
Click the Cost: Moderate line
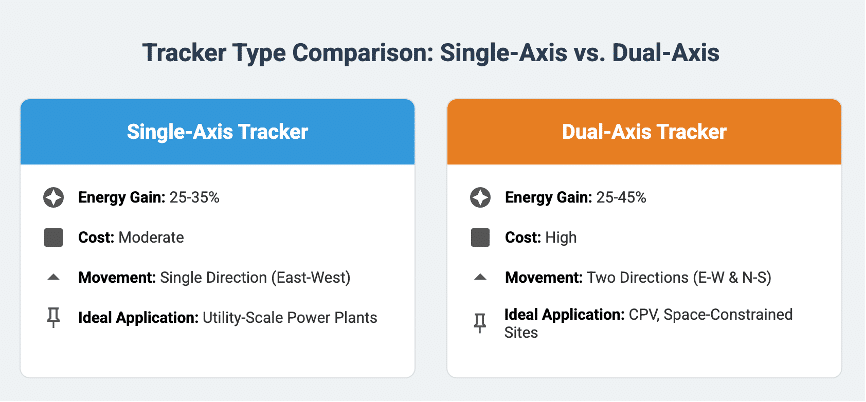(x=131, y=237)
